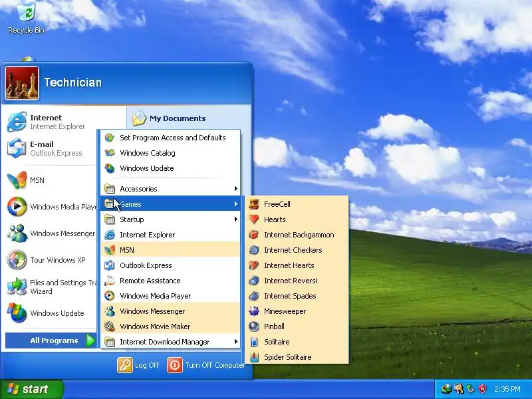Expand the Startup submenu arrow
Screen dimensions: 532x399
236,219
